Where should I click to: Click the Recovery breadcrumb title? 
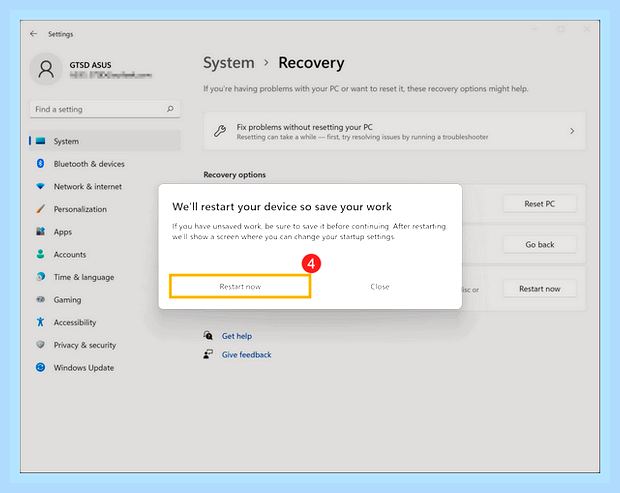pyautogui.click(x=311, y=63)
